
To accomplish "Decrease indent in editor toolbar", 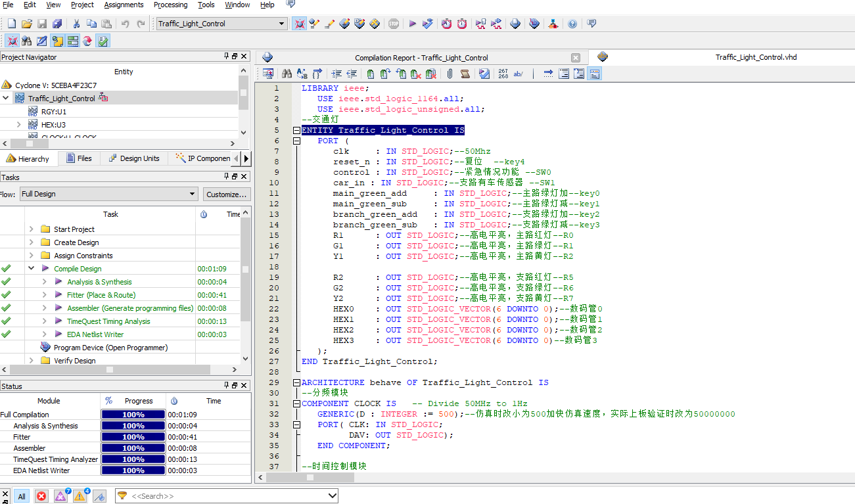I will click(x=352, y=74).
